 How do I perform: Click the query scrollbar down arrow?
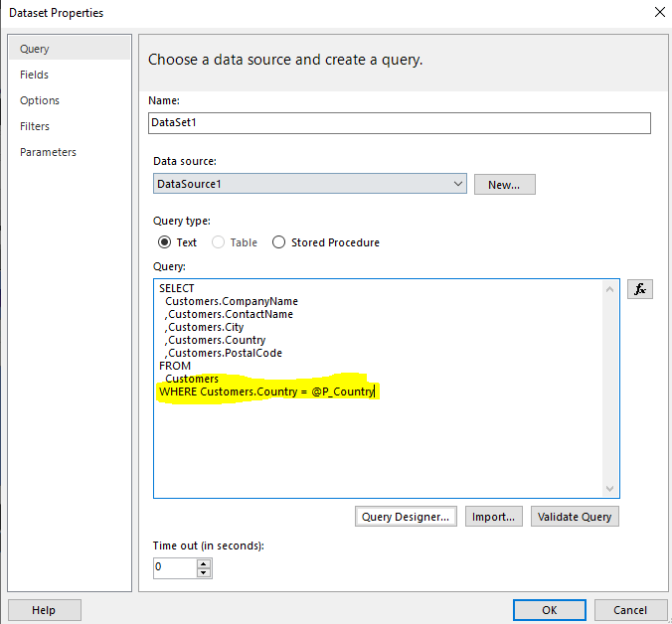pos(609,489)
